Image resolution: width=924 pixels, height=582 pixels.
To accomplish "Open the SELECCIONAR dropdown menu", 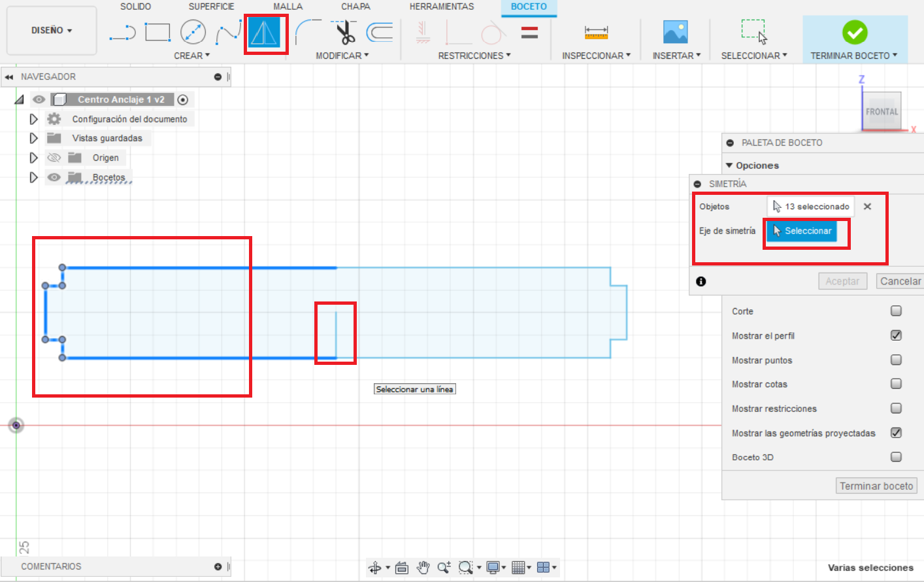I will coord(754,56).
